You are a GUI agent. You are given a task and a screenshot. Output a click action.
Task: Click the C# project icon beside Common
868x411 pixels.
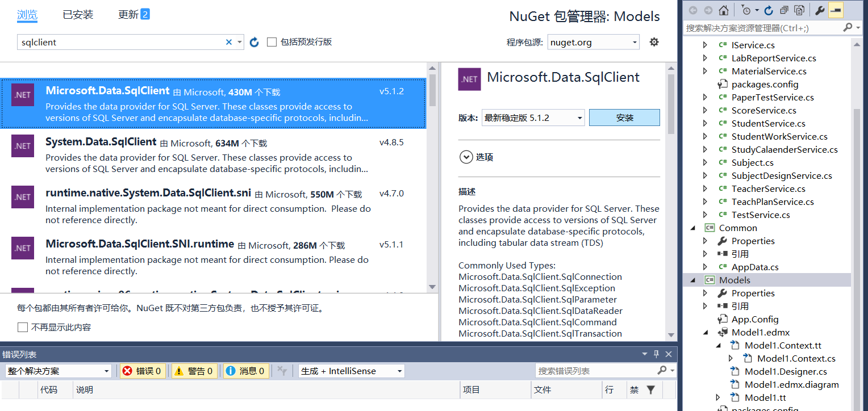(710, 228)
